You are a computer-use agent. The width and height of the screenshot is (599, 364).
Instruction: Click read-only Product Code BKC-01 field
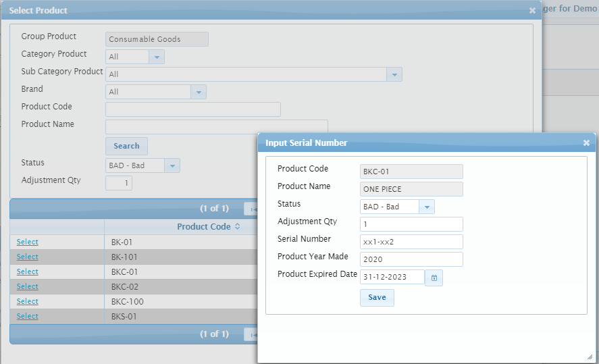pos(411,172)
